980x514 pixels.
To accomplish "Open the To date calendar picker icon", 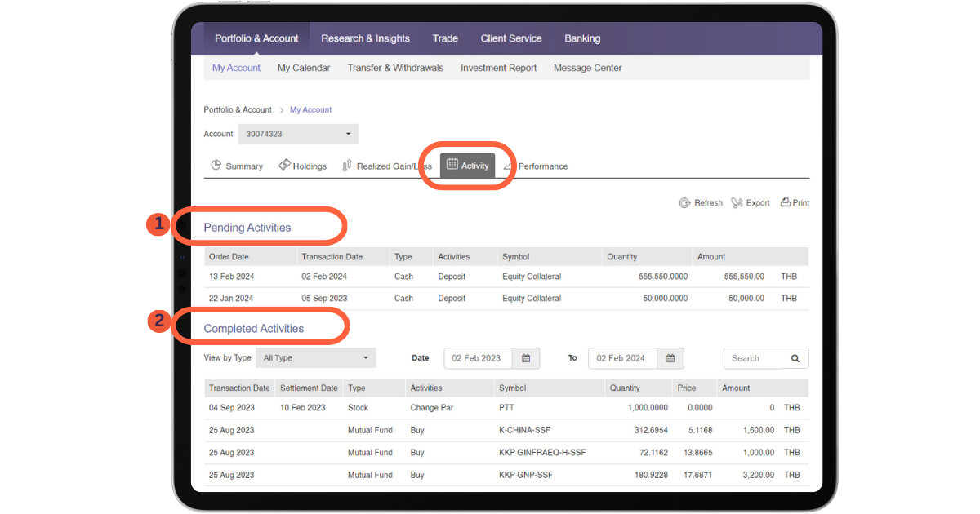I will [x=670, y=358].
